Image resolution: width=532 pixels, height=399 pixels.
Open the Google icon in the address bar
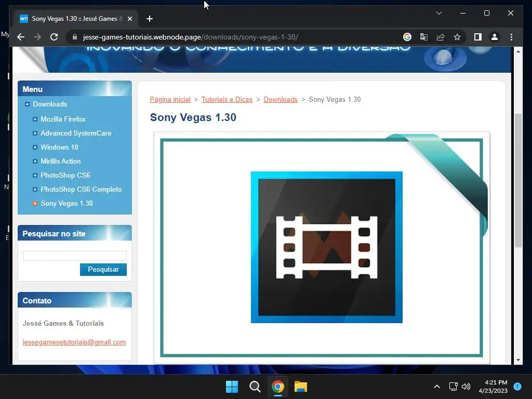[x=407, y=37]
